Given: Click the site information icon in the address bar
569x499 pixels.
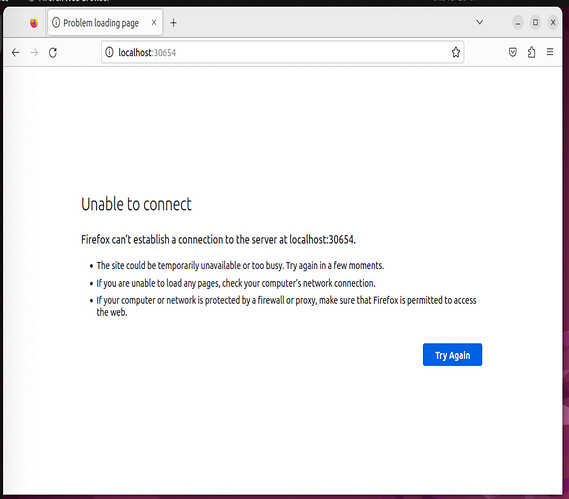Looking at the screenshot, I should pyautogui.click(x=109, y=52).
